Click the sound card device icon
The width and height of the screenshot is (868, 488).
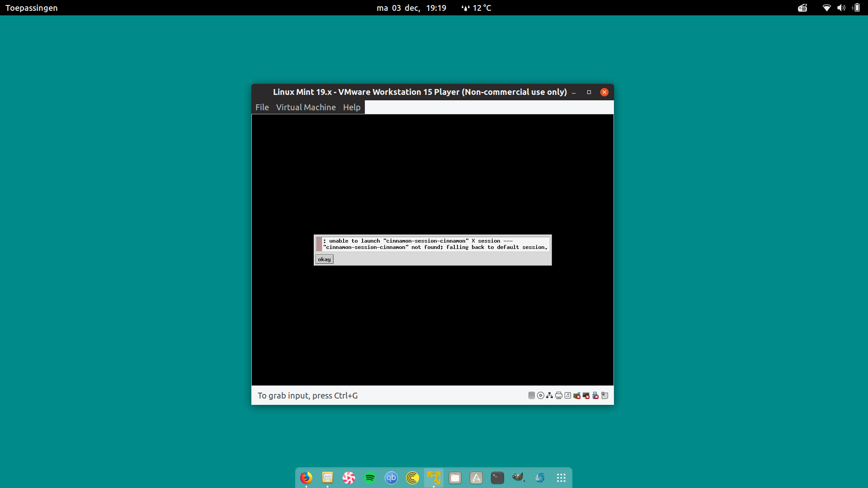point(568,395)
